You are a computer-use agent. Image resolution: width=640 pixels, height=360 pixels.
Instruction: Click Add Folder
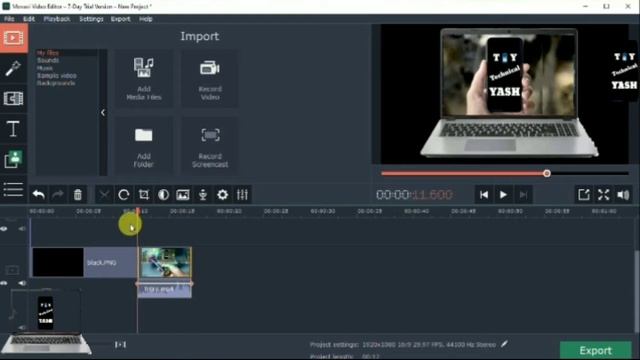coord(144,146)
